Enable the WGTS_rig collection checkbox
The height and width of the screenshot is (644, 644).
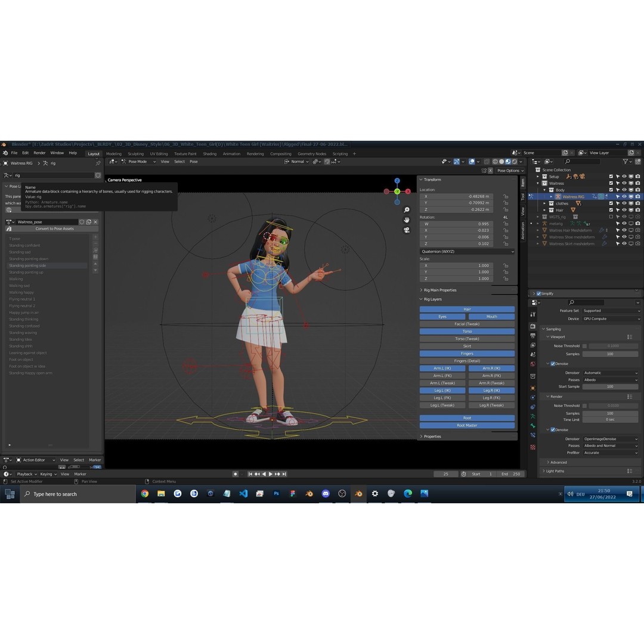coord(611,216)
